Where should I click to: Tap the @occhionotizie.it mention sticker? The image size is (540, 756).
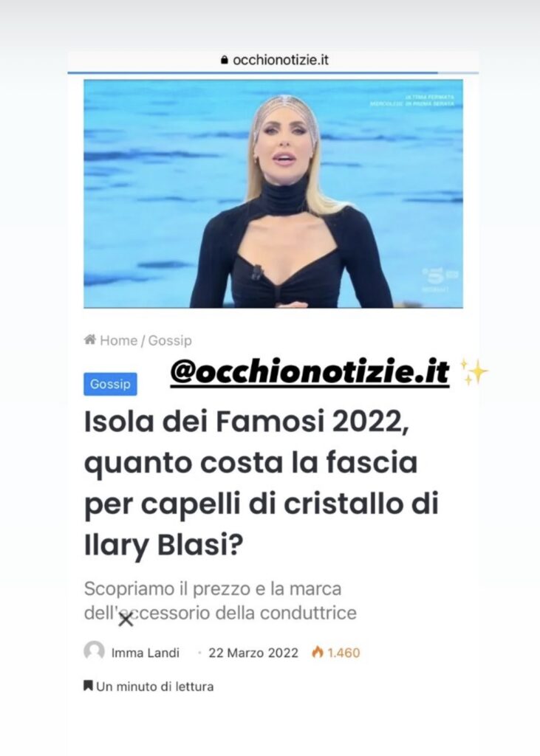click(x=310, y=373)
